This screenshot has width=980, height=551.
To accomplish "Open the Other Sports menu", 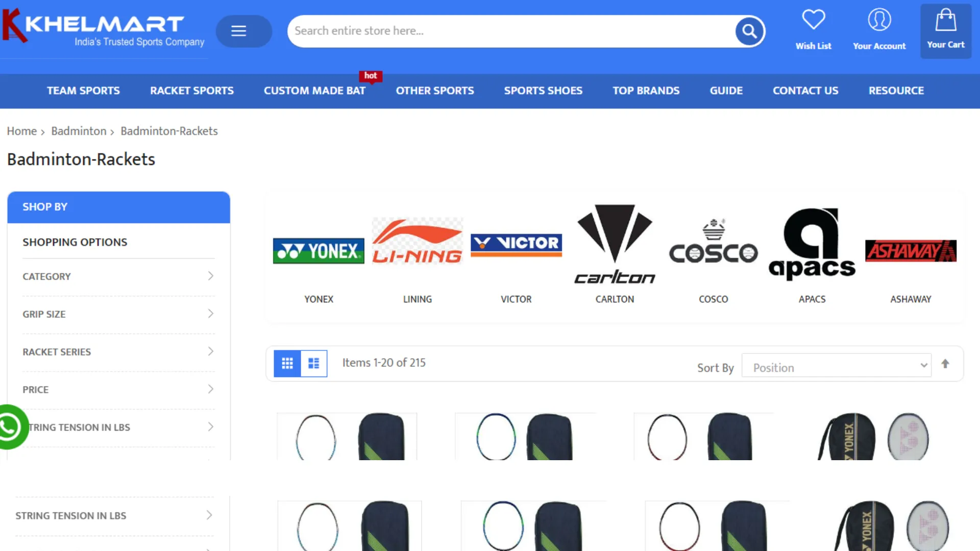I will click(435, 91).
